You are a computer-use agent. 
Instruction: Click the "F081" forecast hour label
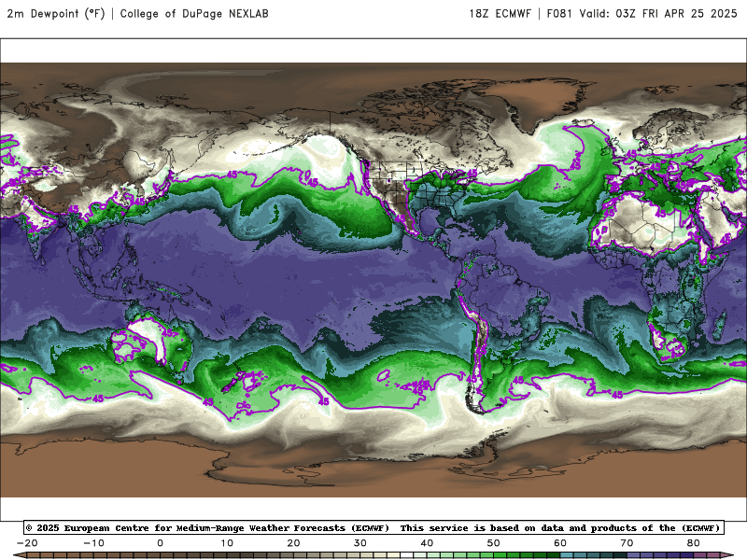point(558,14)
